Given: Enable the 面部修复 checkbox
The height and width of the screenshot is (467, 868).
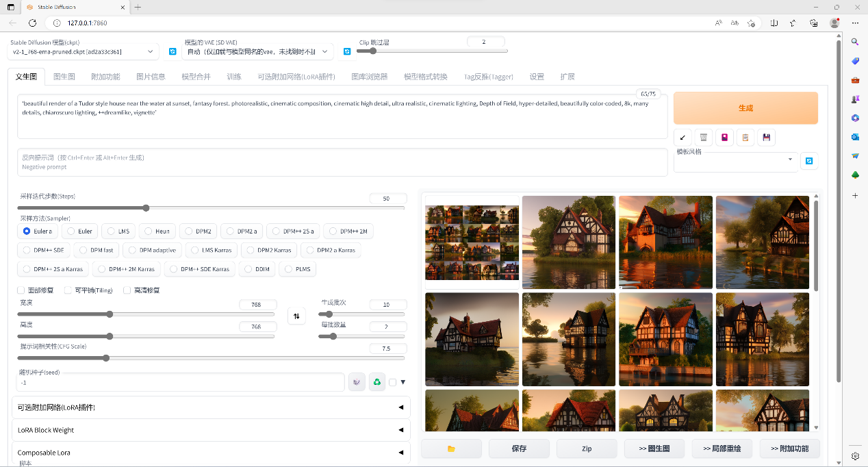Looking at the screenshot, I should click(21, 290).
